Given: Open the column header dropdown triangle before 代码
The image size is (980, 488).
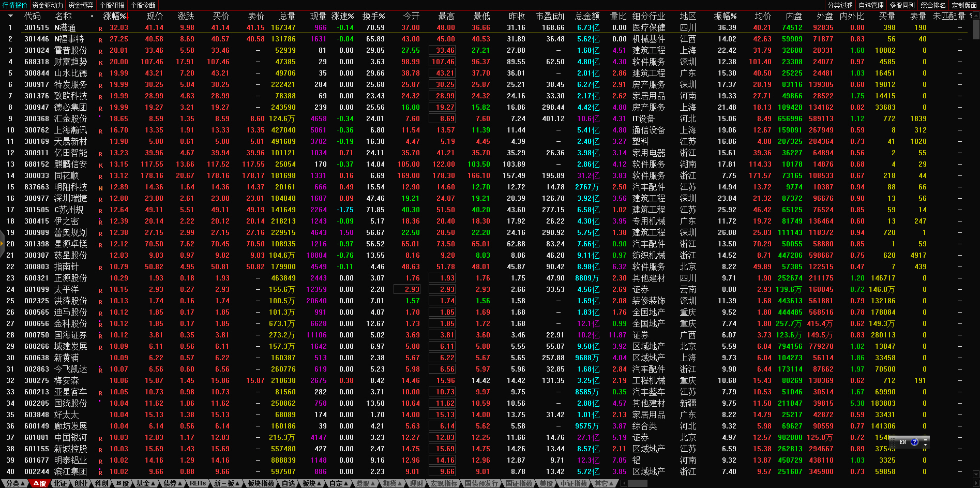Looking at the screenshot, I should pos(10,16).
